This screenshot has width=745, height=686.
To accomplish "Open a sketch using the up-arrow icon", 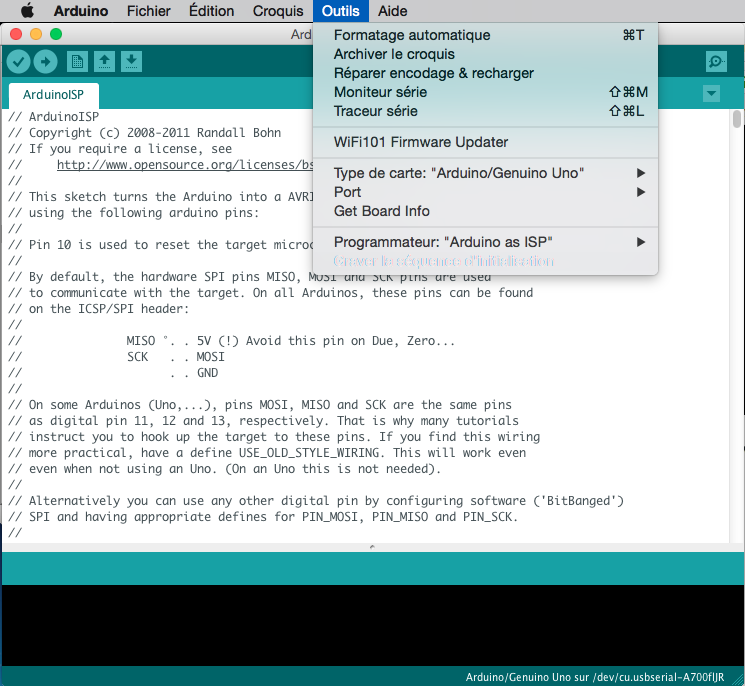I will point(104,62).
